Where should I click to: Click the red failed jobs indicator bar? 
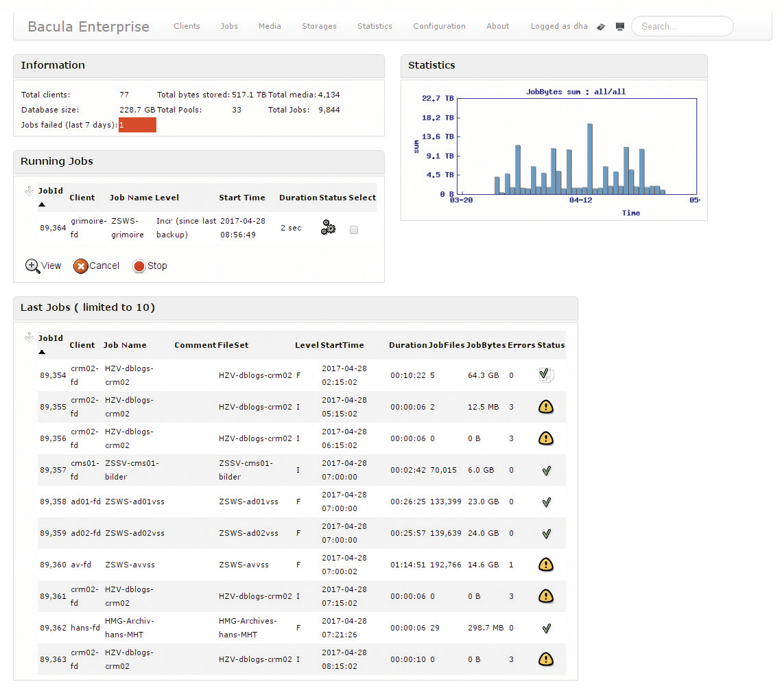click(137, 125)
